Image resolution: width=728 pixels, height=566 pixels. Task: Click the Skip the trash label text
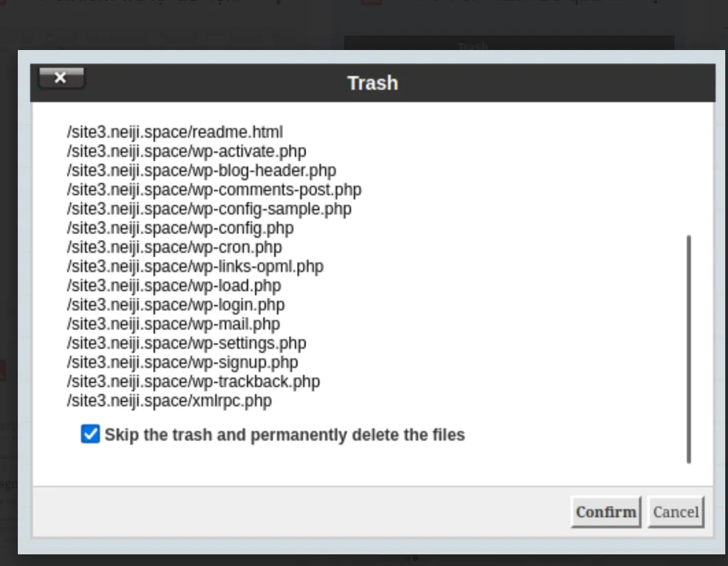point(284,434)
